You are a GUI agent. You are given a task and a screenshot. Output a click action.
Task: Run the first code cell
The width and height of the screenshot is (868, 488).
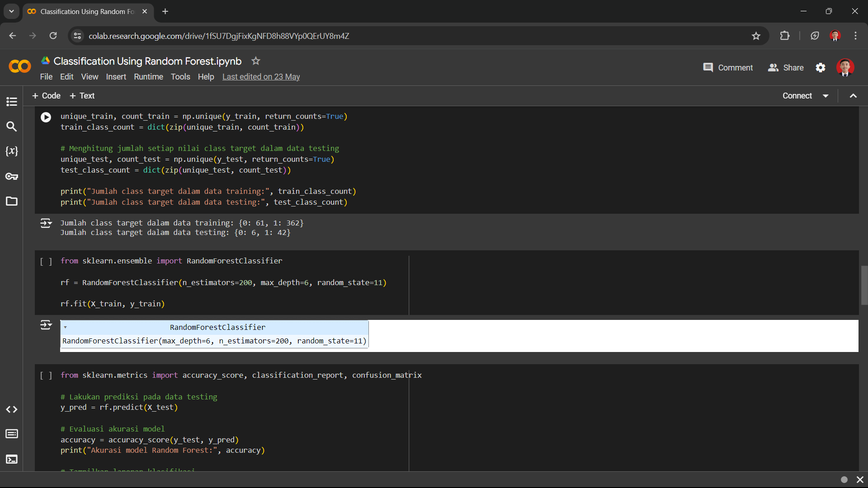[x=46, y=117]
